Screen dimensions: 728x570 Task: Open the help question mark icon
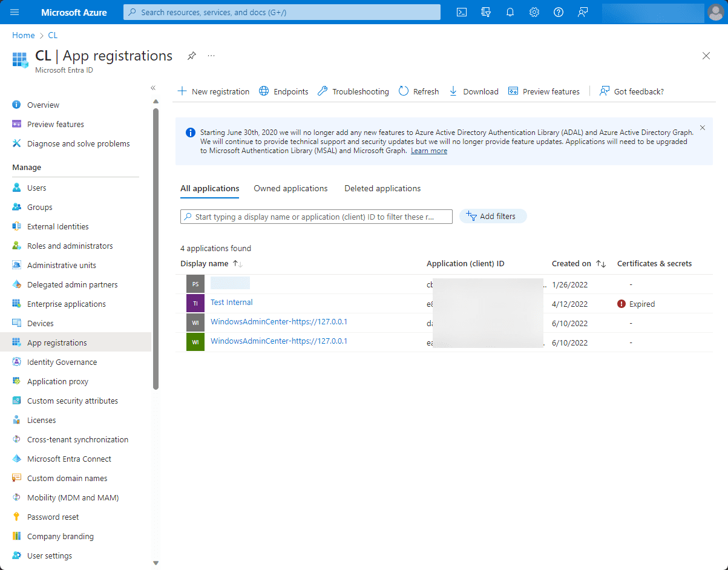[559, 12]
